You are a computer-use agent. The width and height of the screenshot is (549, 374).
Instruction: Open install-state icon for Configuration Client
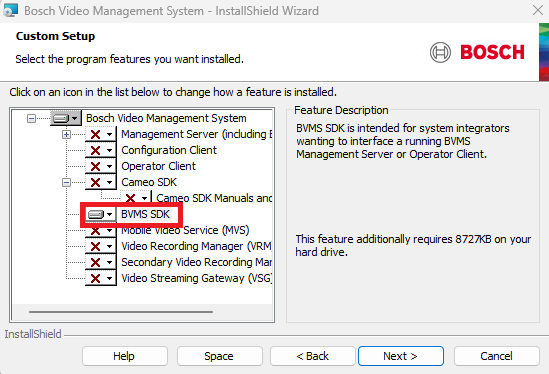coord(100,150)
